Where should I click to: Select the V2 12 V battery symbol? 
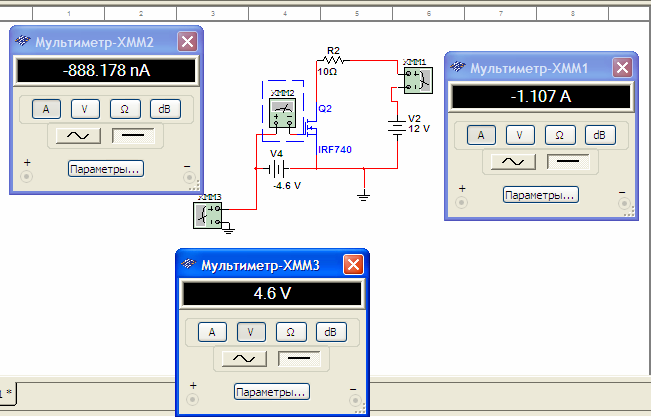pos(397,126)
